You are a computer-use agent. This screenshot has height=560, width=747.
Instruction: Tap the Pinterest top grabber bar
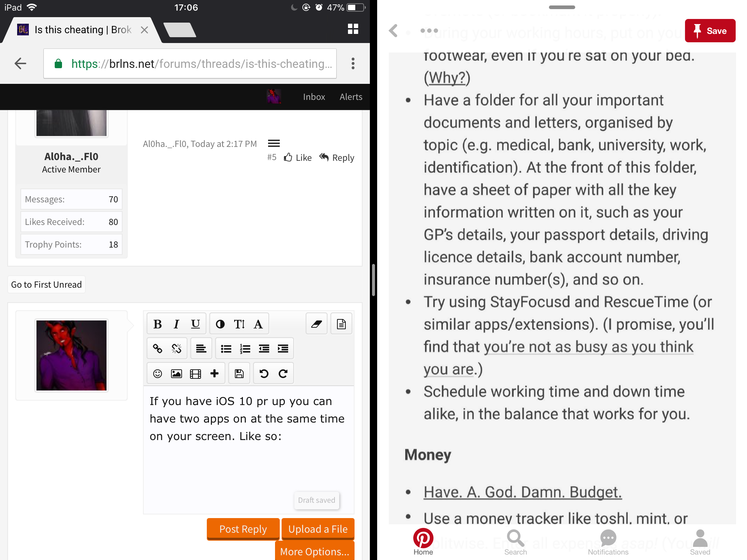click(562, 7)
